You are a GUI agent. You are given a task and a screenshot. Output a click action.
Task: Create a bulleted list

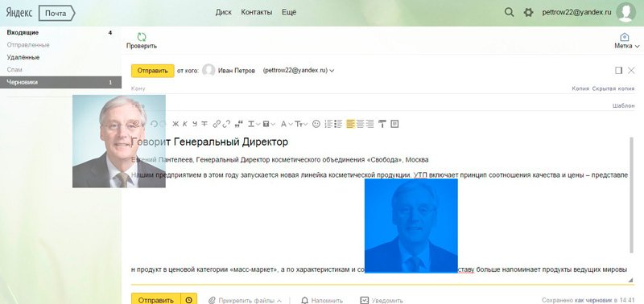click(338, 124)
